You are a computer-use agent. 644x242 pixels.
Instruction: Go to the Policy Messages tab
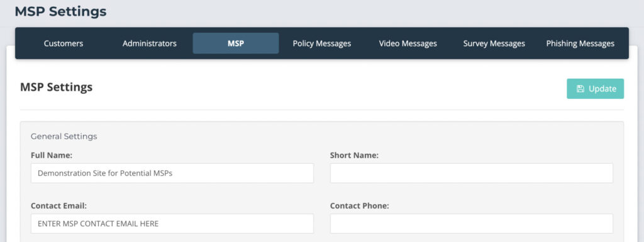322,43
